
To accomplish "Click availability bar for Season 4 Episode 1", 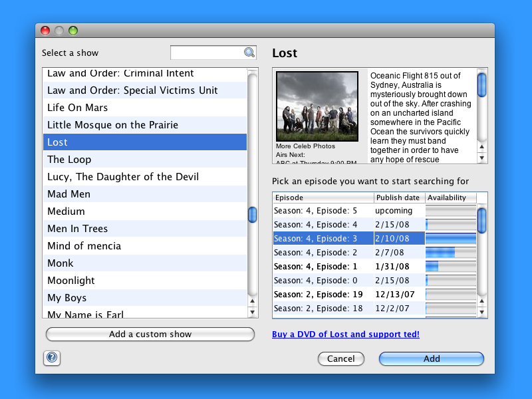I will click(451, 267).
